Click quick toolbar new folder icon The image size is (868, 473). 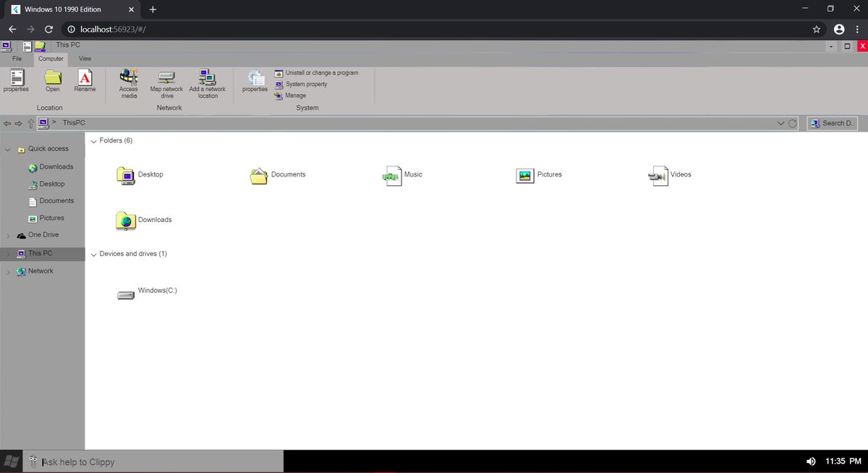tap(39, 46)
